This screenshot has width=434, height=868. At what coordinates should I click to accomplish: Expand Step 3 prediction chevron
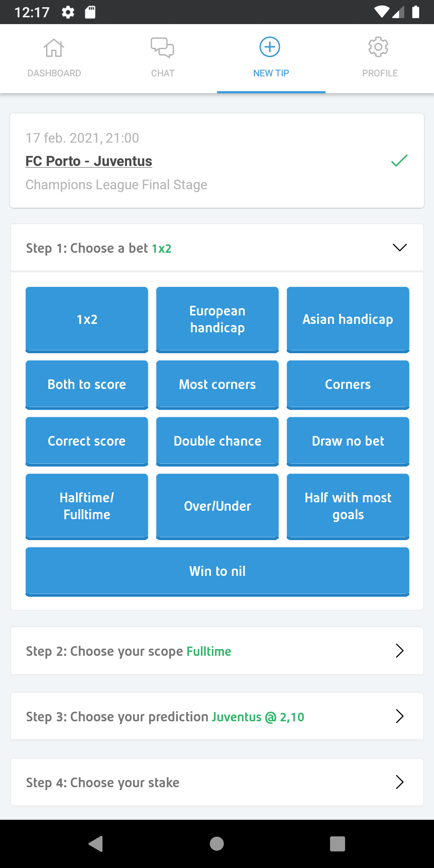tap(399, 716)
